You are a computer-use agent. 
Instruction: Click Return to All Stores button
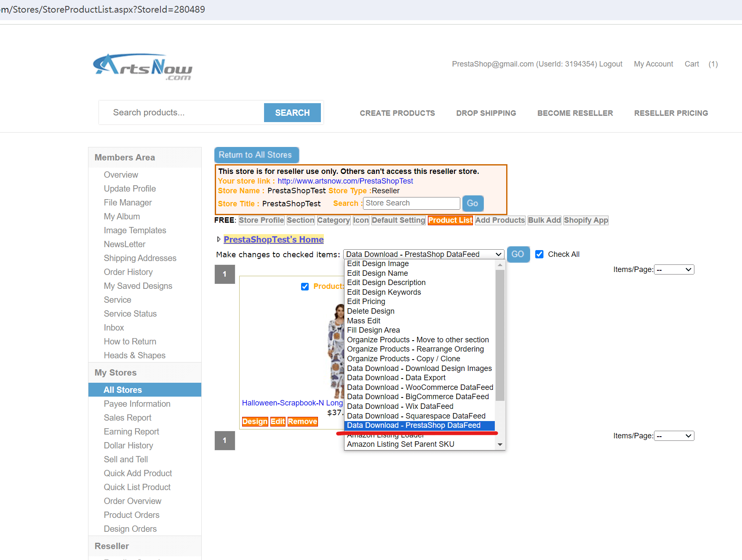coord(256,155)
